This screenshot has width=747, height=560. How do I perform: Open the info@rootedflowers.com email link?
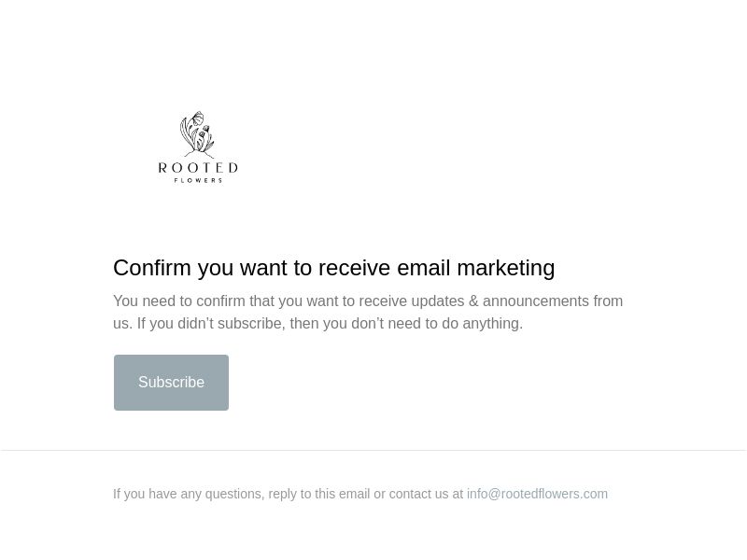(x=537, y=494)
